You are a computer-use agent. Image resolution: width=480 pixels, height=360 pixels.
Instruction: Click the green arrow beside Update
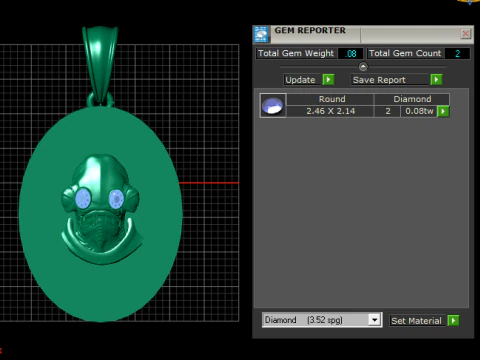click(x=328, y=80)
